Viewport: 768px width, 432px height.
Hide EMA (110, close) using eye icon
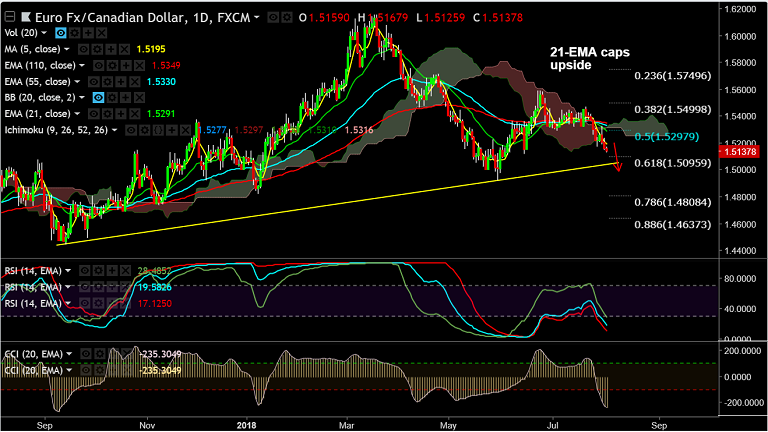98,65
